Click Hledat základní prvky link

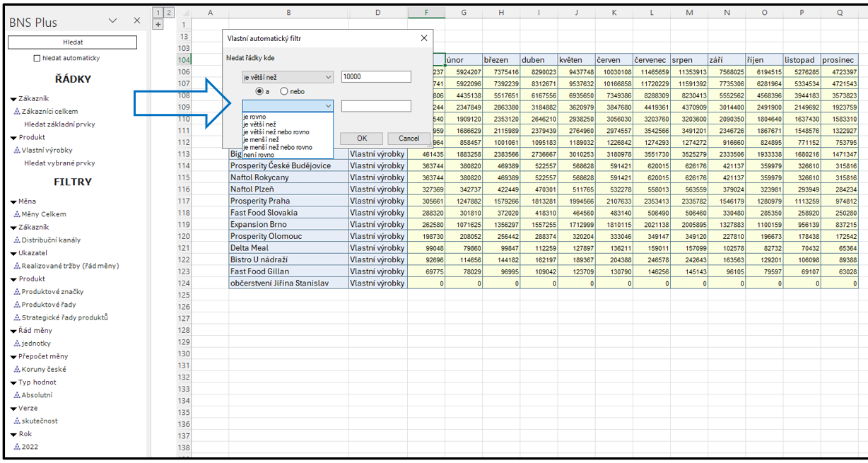click(x=59, y=124)
